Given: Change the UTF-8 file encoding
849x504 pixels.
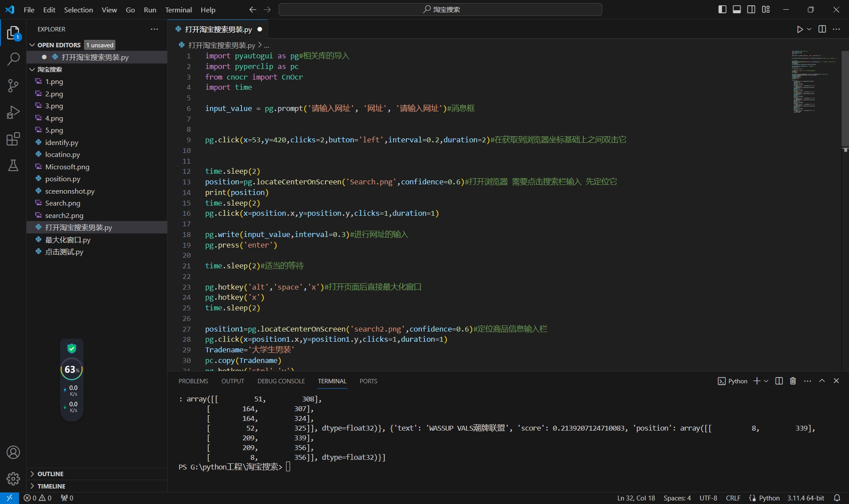Looking at the screenshot, I should [x=708, y=498].
